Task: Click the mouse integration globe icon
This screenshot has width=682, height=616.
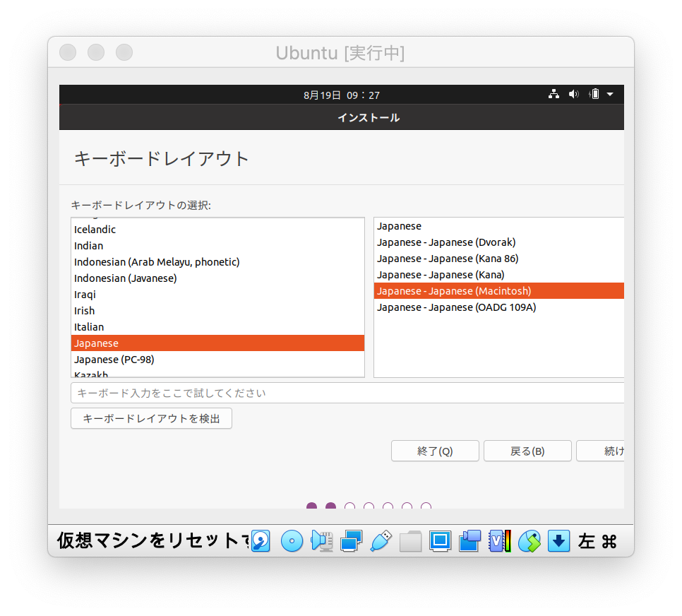Action: (530, 541)
